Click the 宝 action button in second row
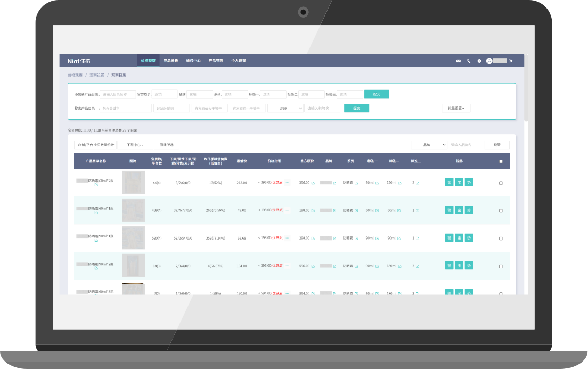Viewport: 588px width, 369px height. coord(459,210)
